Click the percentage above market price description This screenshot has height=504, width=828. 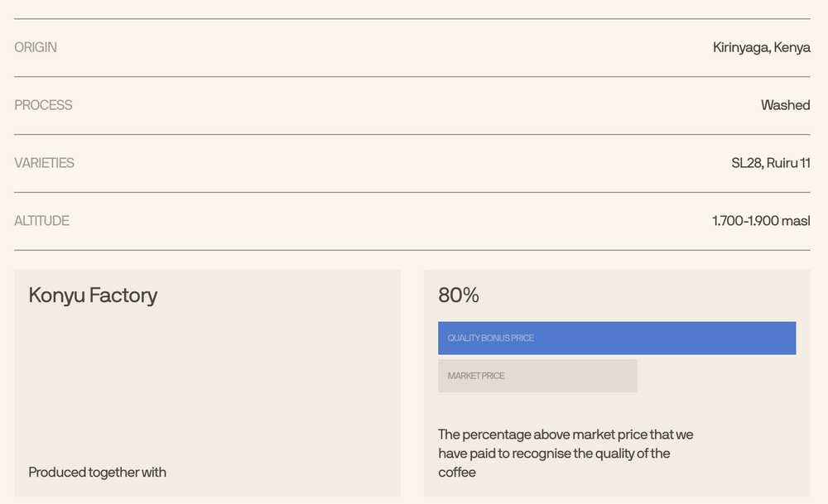click(x=566, y=454)
